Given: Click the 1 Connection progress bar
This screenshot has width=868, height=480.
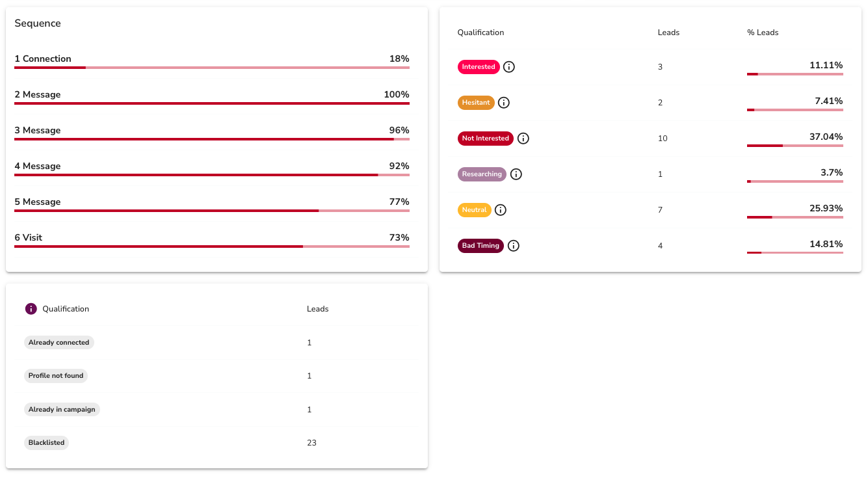Looking at the screenshot, I should click(212, 67).
